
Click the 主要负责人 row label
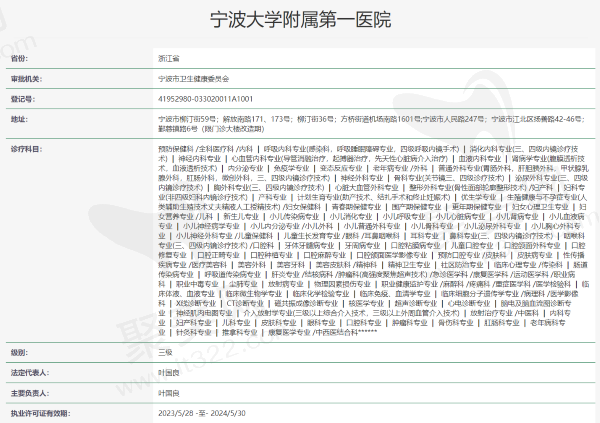click(x=30, y=393)
